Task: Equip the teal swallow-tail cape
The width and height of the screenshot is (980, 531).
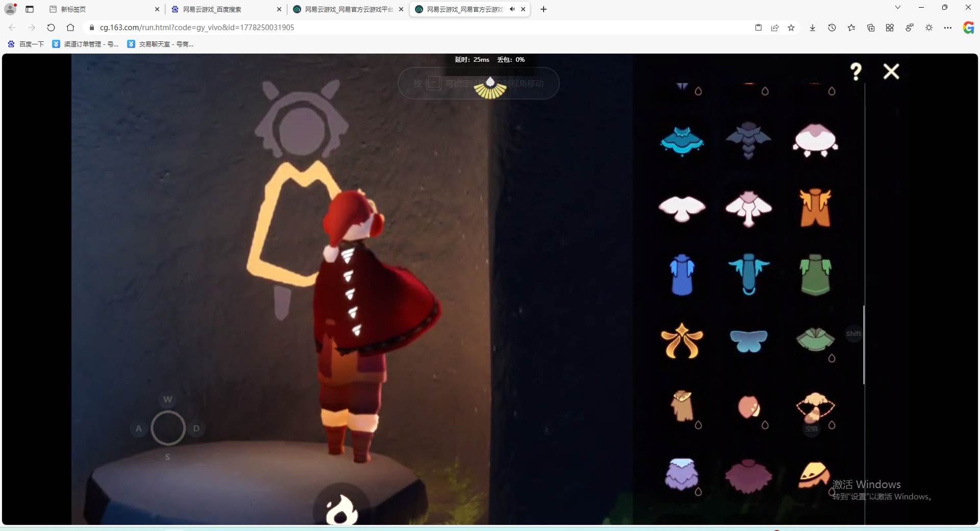Action: point(749,274)
